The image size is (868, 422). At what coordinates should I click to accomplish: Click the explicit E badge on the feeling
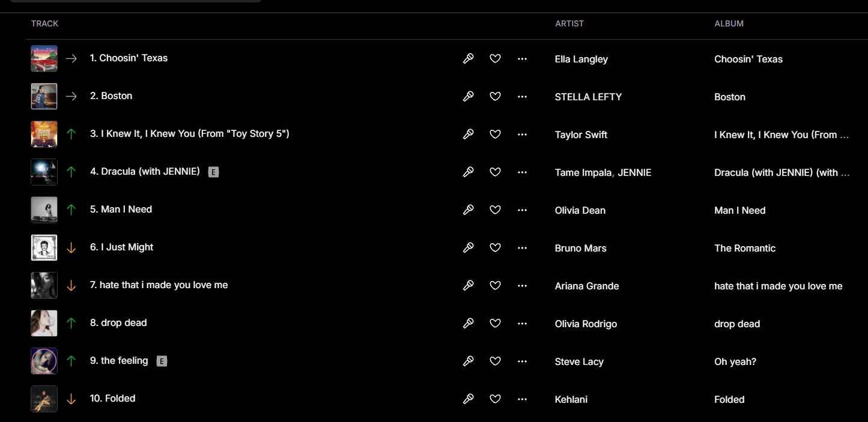(x=162, y=361)
